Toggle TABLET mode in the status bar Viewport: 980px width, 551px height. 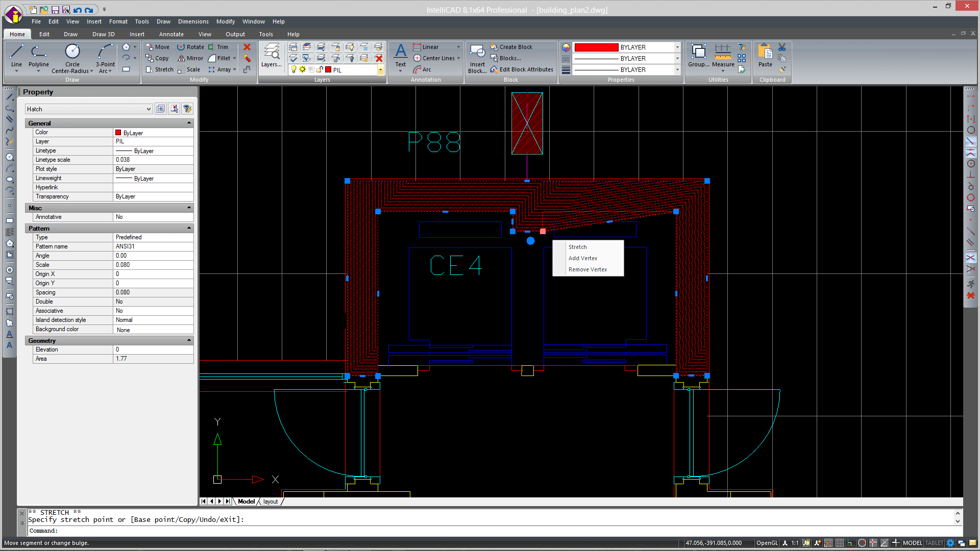click(x=934, y=543)
